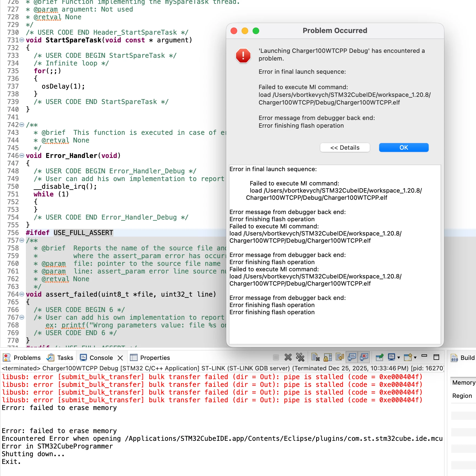Image resolution: width=476 pixels, height=476 pixels.
Task: Click the red error icon in dialog
Action: [x=243, y=56]
